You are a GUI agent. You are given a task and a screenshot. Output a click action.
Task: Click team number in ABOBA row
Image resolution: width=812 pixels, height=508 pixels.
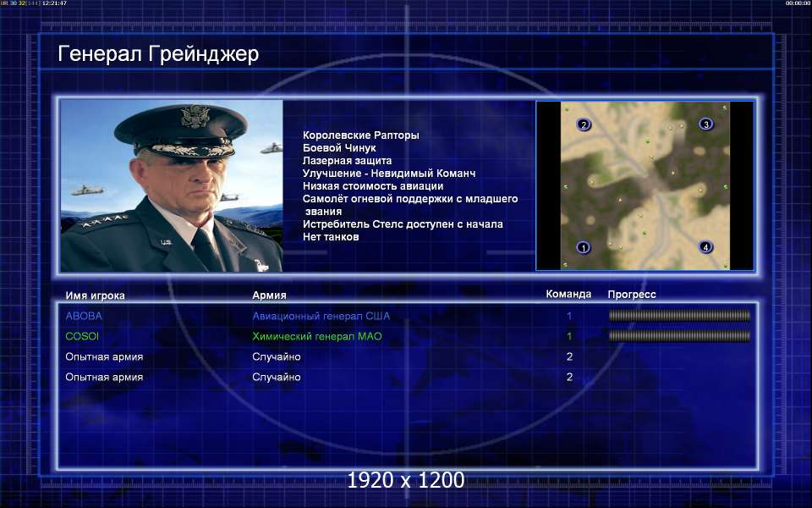pos(569,316)
